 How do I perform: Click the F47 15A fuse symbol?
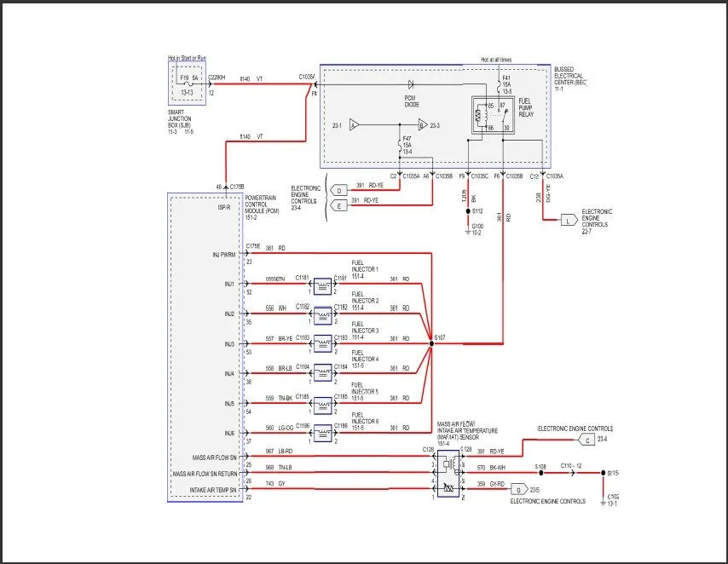pos(399,146)
